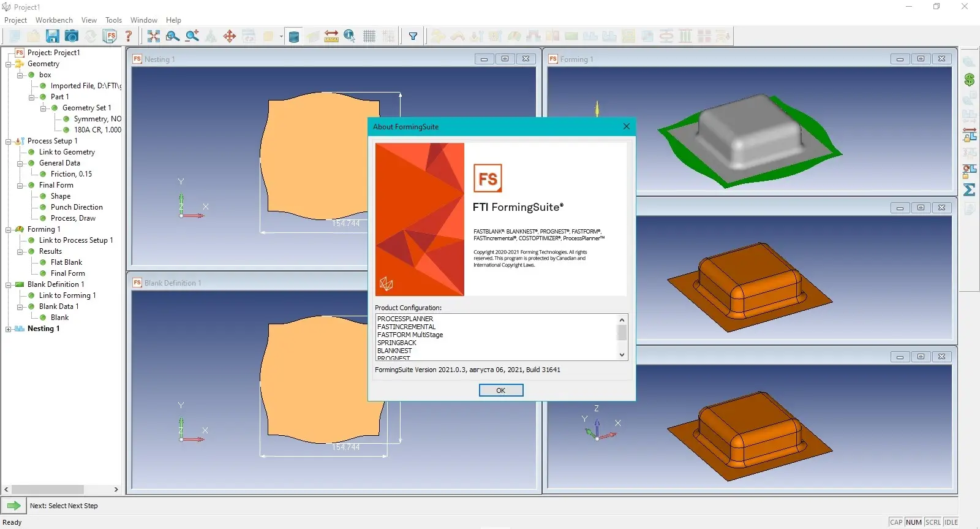The image size is (980, 529).
Task: Select FASTFORM MultiStage in configuration list
Action: 410,335
